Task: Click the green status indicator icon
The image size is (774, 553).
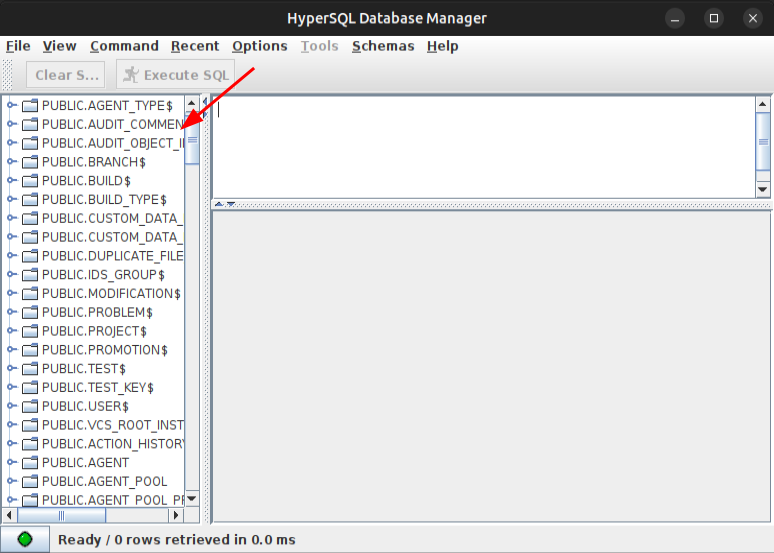Action: point(25,539)
